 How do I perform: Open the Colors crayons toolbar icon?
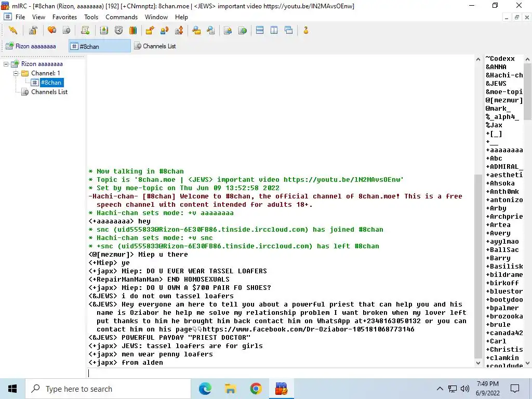click(133, 31)
